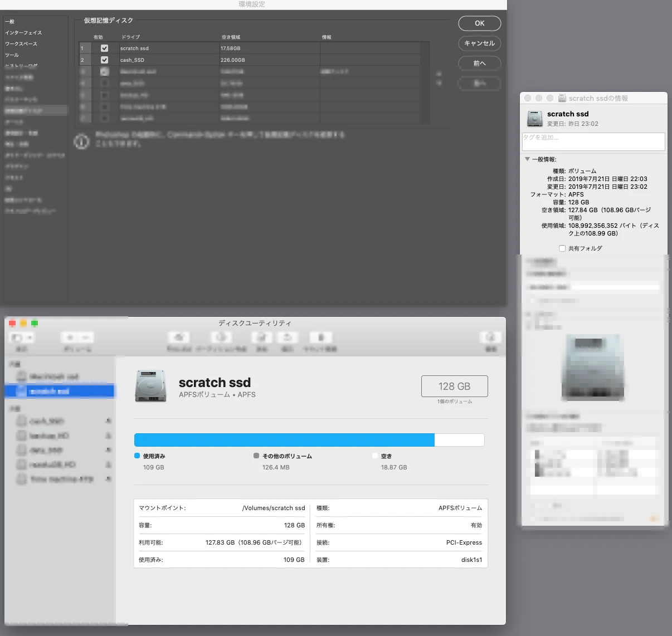Click the disk usage bar in Disk Utility
This screenshot has width=672, height=636.
pos(309,440)
